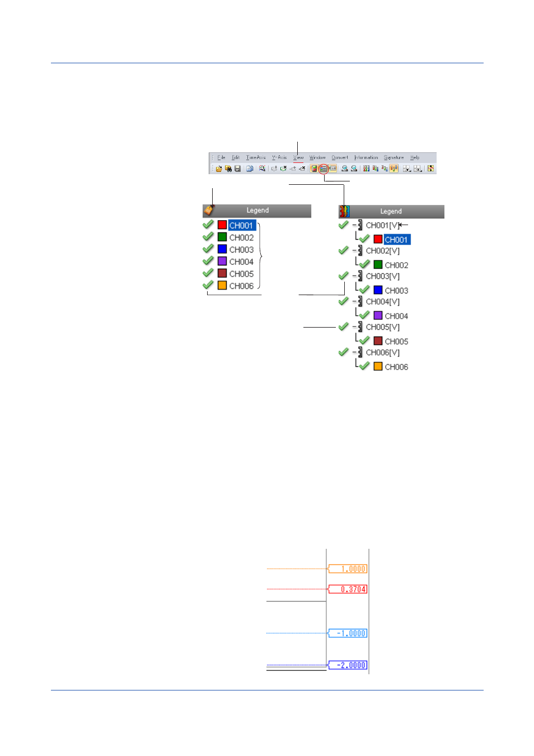Click the highlighted orange bar-graph toolbar icon
This screenshot has height=756, width=534.
click(x=394, y=169)
